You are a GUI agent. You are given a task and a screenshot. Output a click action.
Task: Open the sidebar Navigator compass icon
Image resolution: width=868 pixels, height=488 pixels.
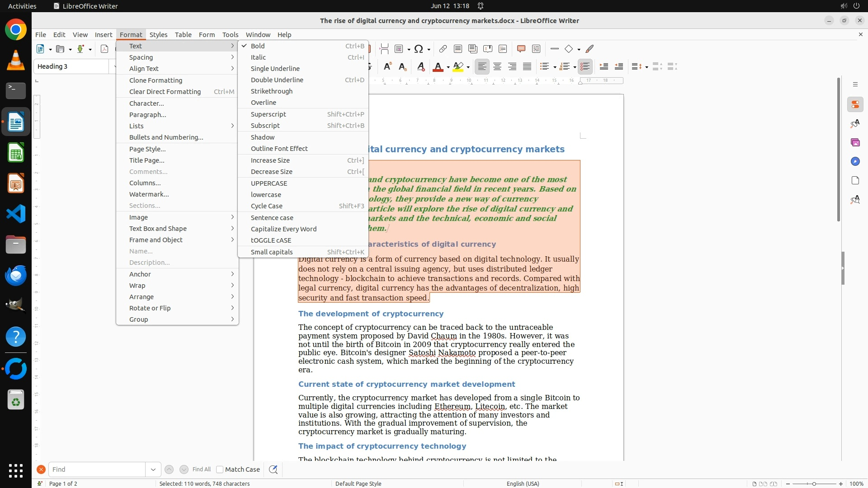coord(855,162)
